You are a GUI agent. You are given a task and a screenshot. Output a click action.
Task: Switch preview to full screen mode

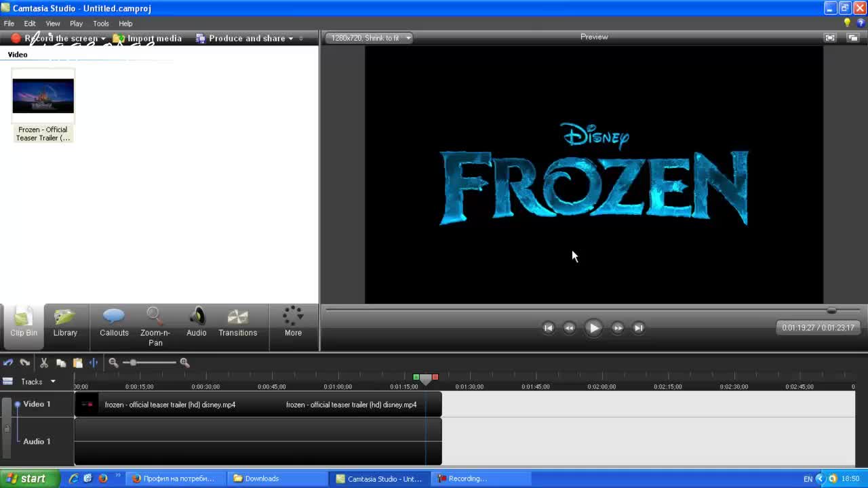click(x=830, y=38)
